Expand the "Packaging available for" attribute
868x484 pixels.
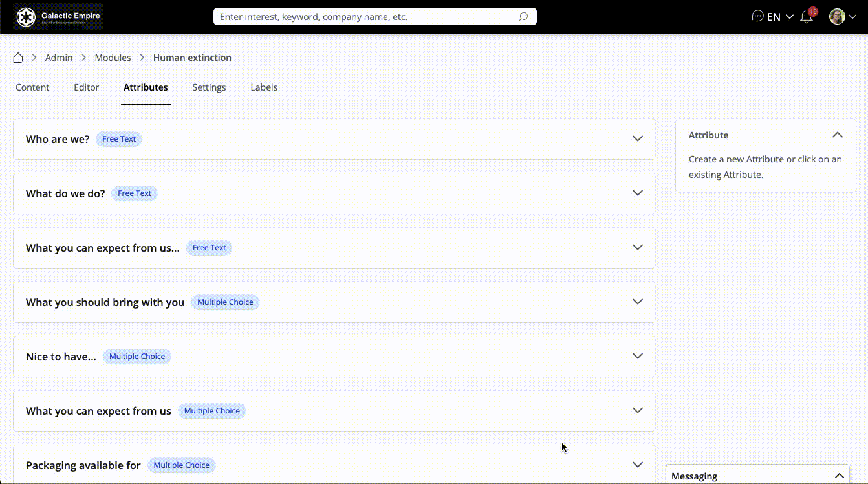point(637,465)
